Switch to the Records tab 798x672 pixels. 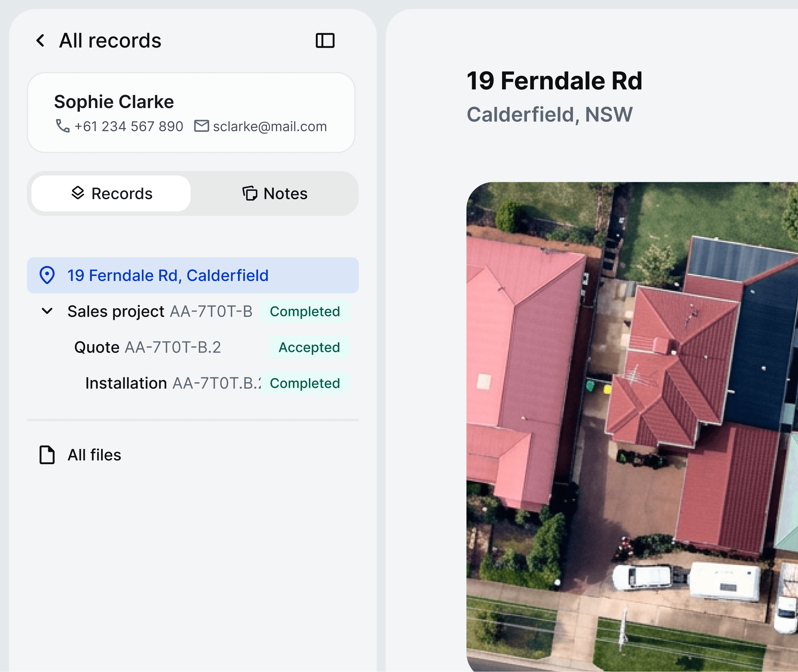tap(111, 194)
